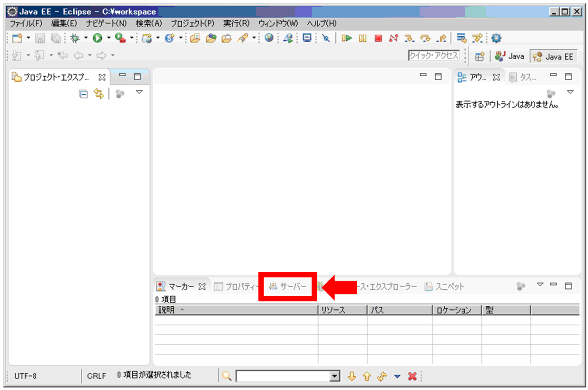Toggle Link with Editor in Project Explorer
Image resolution: width=588 pixels, height=390 pixels.
(x=98, y=94)
